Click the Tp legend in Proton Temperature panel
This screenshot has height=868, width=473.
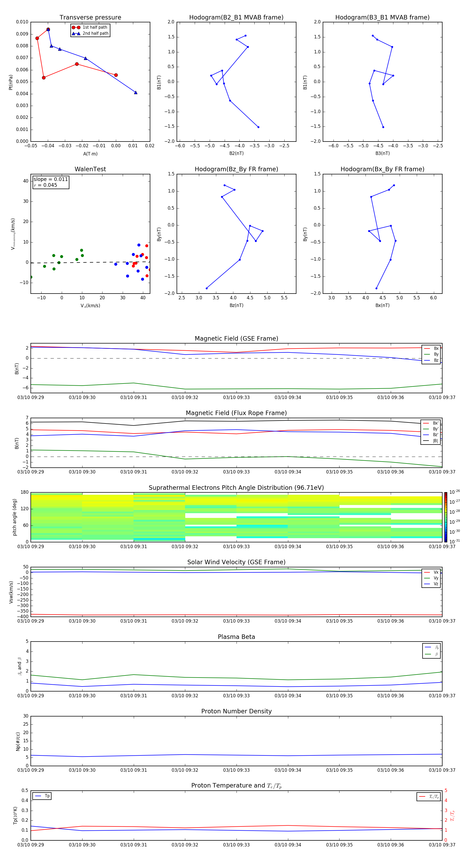click(x=42, y=796)
